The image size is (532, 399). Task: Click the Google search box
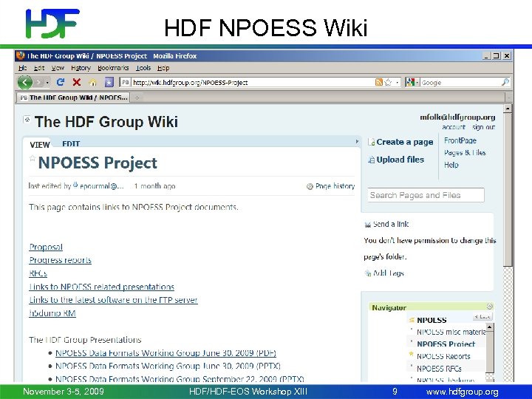[460, 83]
